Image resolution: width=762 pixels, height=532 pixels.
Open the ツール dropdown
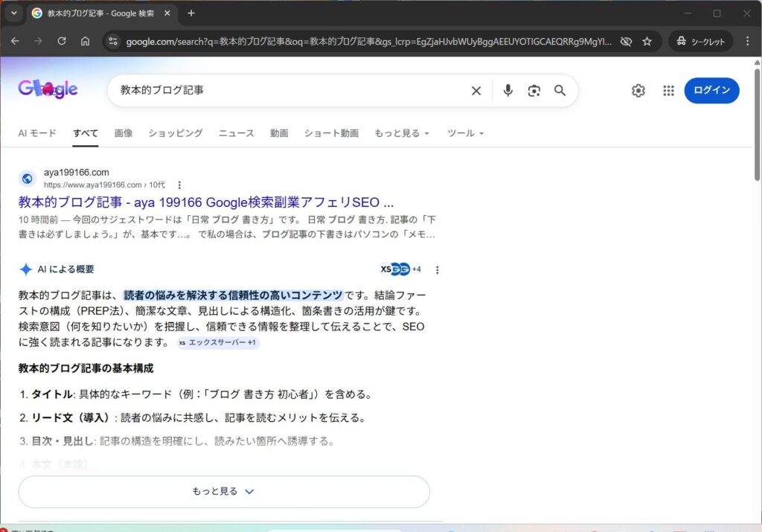pos(464,133)
